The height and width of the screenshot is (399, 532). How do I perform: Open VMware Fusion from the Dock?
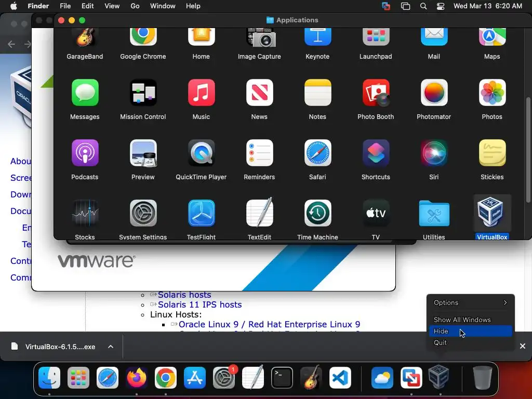click(411, 378)
